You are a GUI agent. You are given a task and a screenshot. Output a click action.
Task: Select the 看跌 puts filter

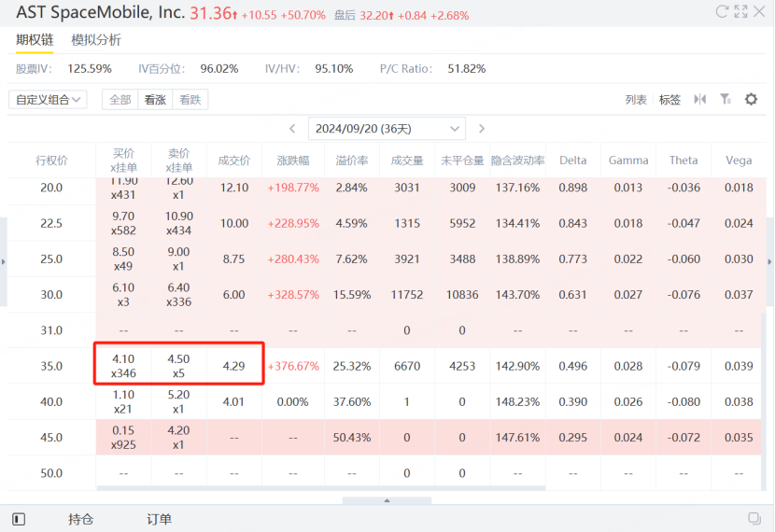pos(190,100)
